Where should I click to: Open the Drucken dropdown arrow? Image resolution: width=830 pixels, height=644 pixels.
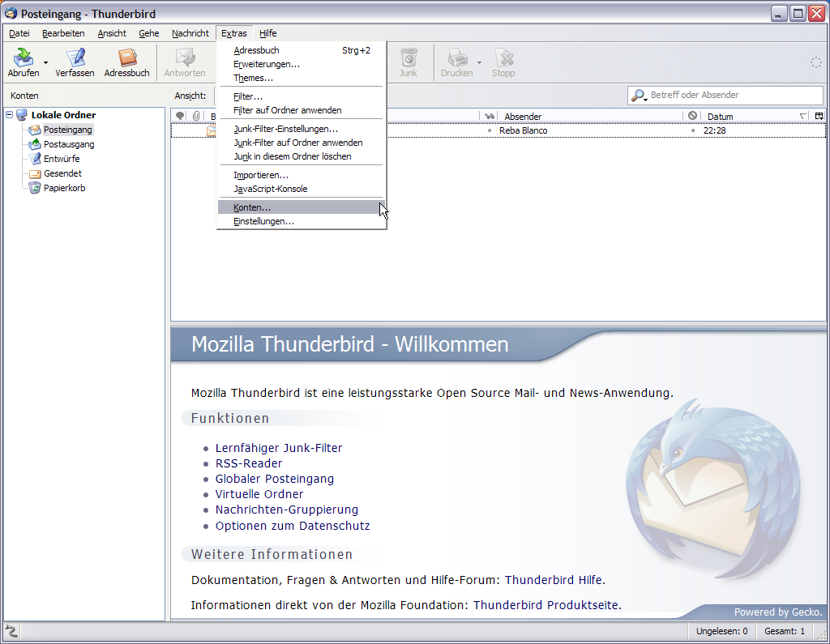click(x=479, y=63)
